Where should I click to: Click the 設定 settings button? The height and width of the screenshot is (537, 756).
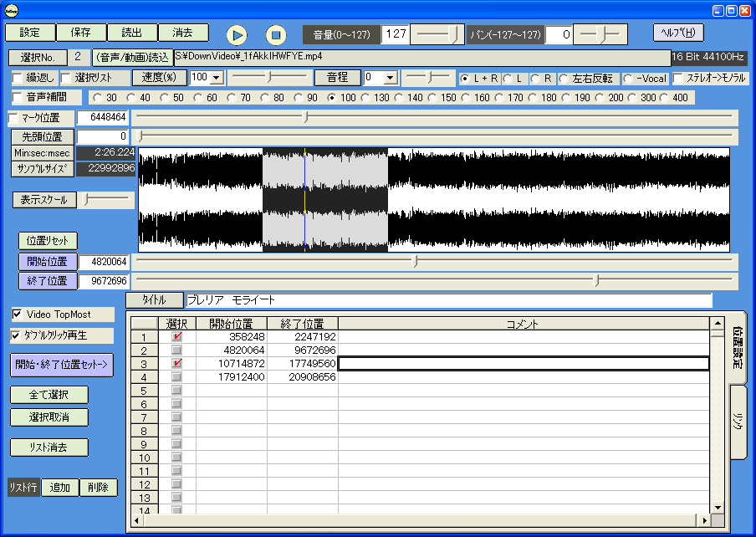30,33
